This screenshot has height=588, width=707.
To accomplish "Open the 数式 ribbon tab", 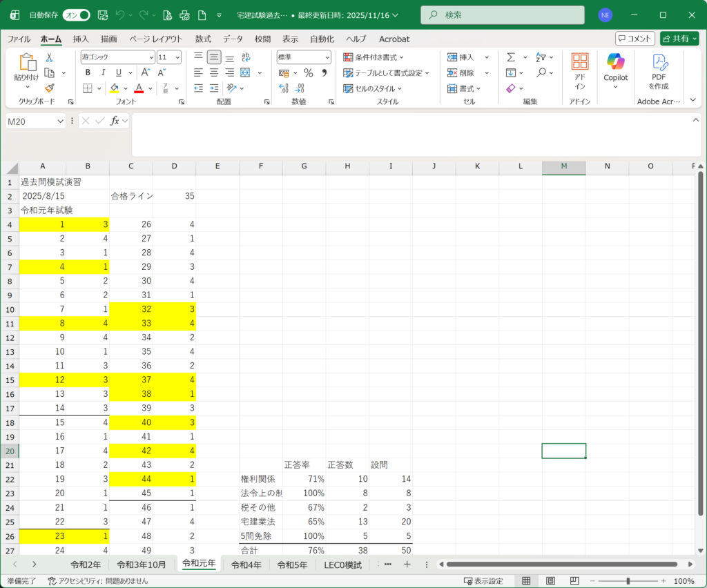I will [203, 39].
